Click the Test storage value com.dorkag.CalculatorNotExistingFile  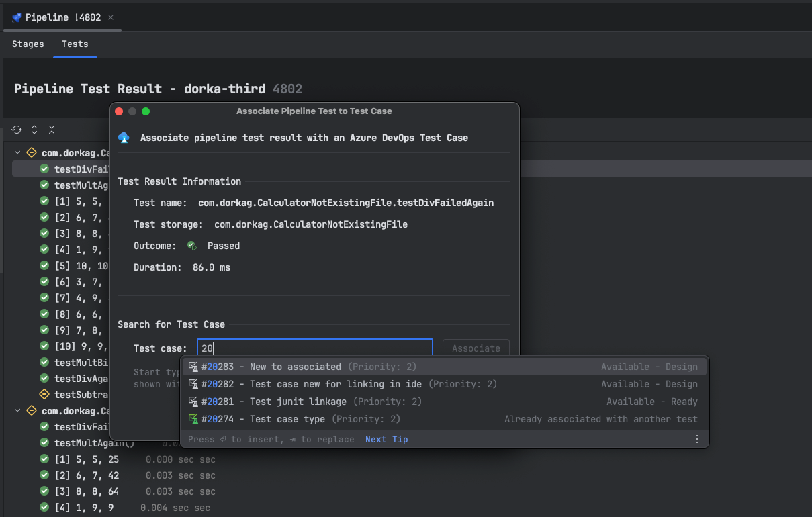(311, 224)
